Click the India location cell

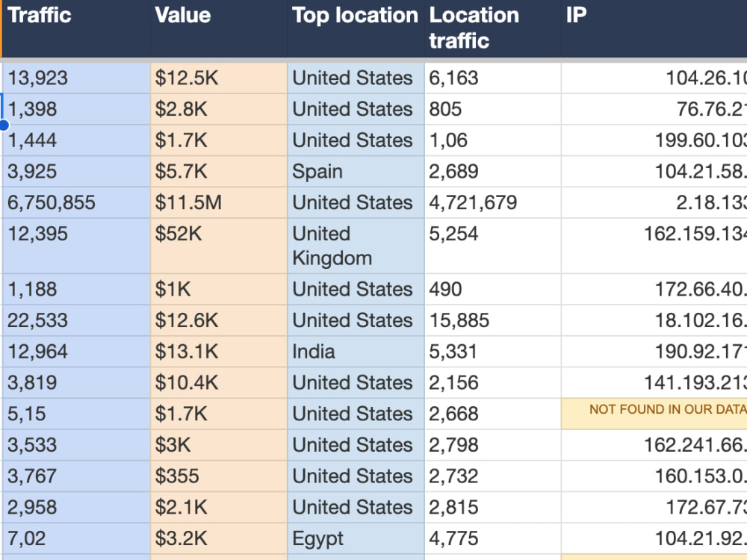(356, 352)
